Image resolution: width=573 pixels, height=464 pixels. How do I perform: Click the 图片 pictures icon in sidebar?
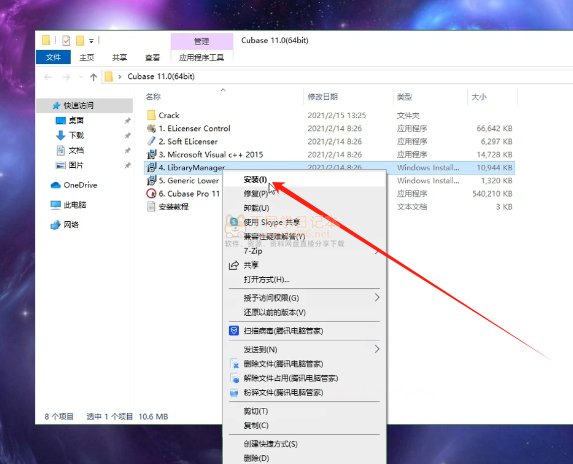pos(61,165)
